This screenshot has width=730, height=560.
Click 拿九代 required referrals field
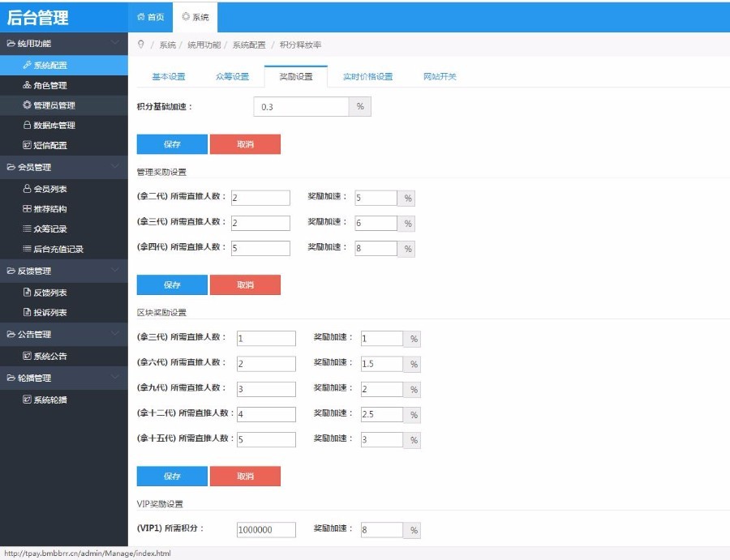pos(266,389)
